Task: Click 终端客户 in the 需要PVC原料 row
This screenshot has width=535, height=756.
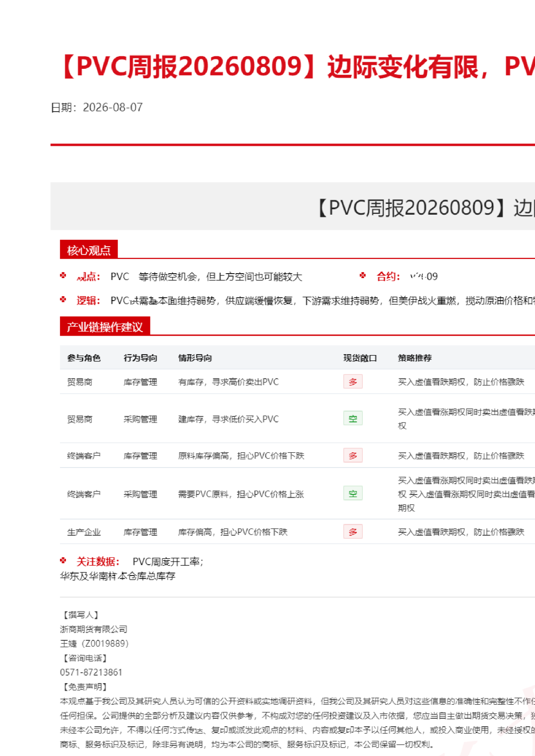Action: 84,495
